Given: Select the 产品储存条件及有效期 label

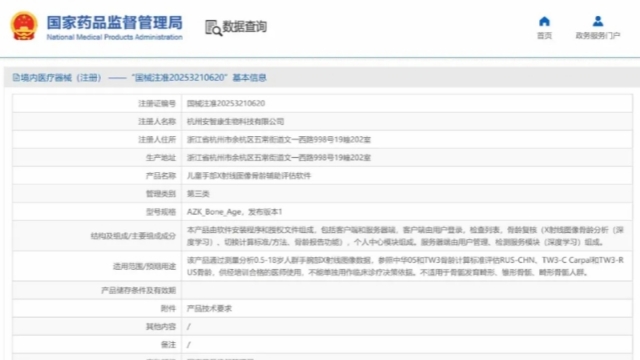Looking at the screenshot, I should [138, 291].
